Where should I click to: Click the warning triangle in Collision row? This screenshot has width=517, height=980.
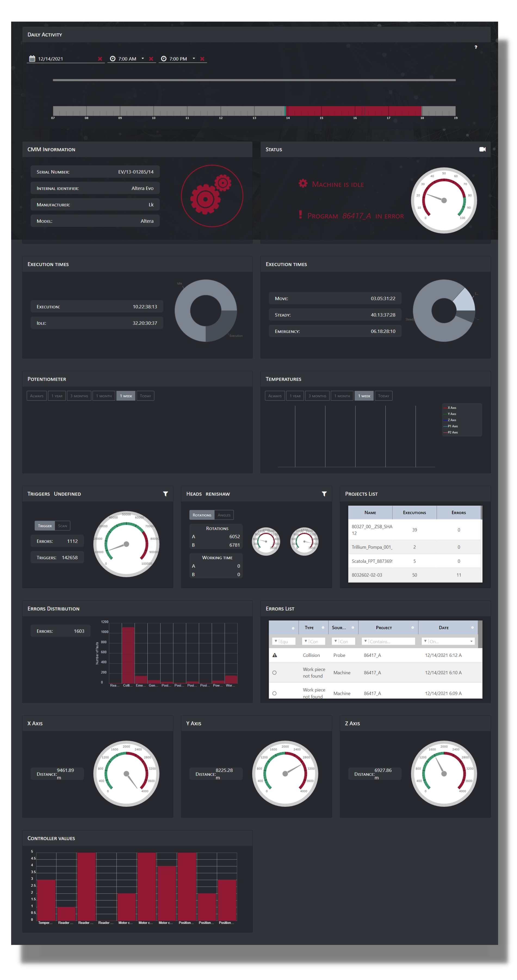coord(275,655)
